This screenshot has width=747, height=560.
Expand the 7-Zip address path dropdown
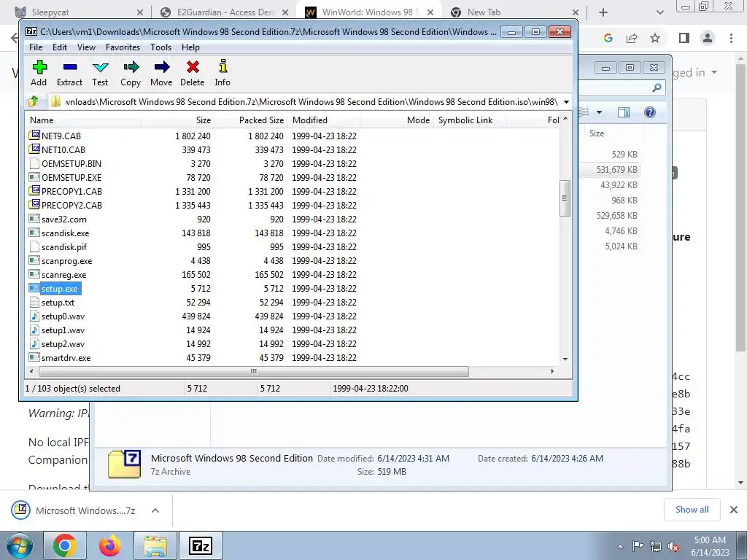(566, 102)
